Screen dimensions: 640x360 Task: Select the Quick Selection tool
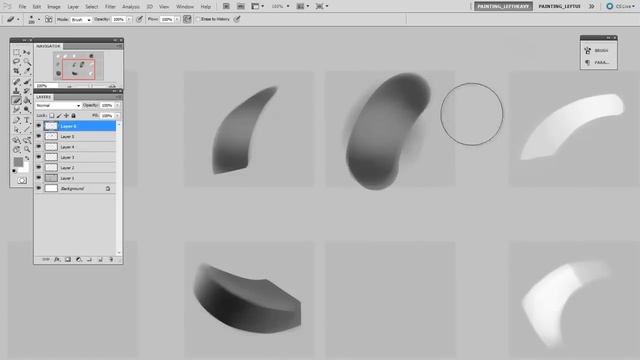coord(27,62)
